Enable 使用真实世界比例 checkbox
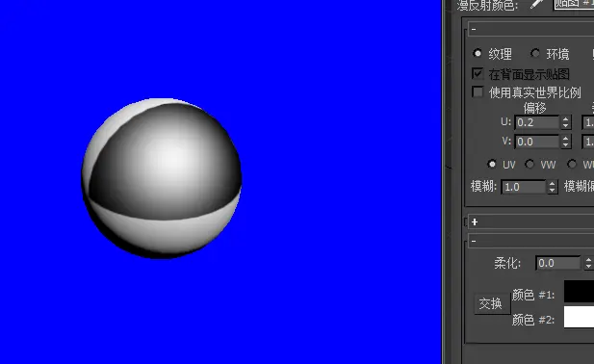 478,92
